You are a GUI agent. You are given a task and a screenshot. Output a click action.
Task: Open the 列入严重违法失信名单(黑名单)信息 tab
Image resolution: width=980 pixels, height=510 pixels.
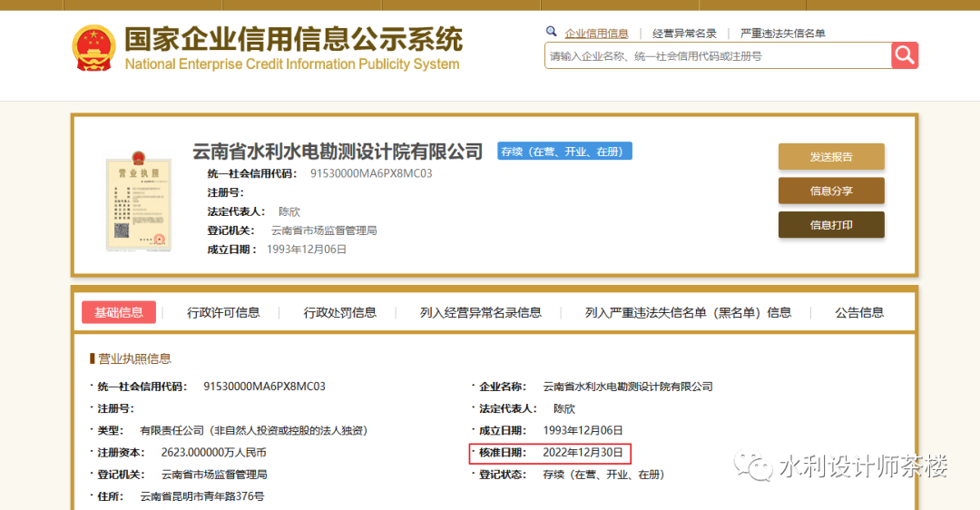click(688, 312)
